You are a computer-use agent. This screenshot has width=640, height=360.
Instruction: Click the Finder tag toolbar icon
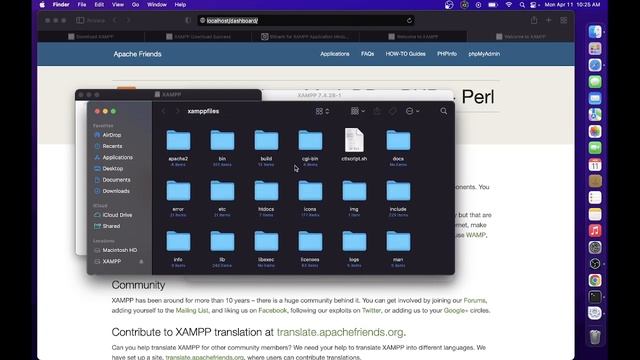(392, 111)
